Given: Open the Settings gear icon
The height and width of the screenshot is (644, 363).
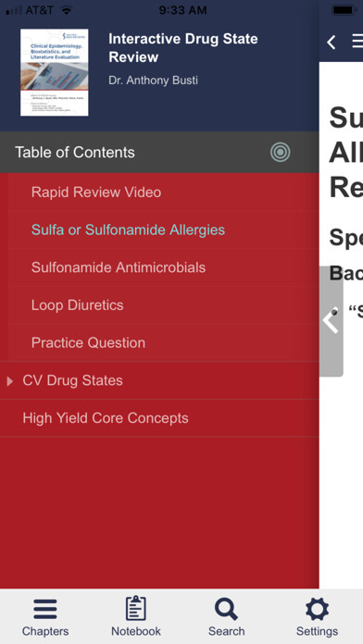Looking at the screenshot, I should 317,609.
